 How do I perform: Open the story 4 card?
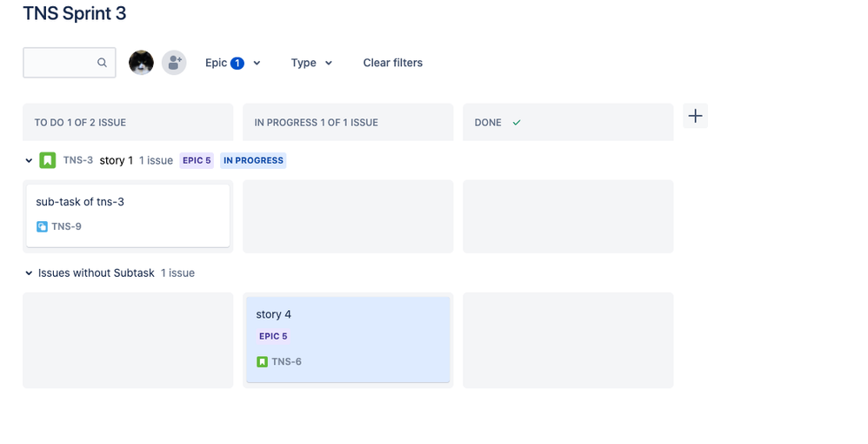tap(348, 340)
